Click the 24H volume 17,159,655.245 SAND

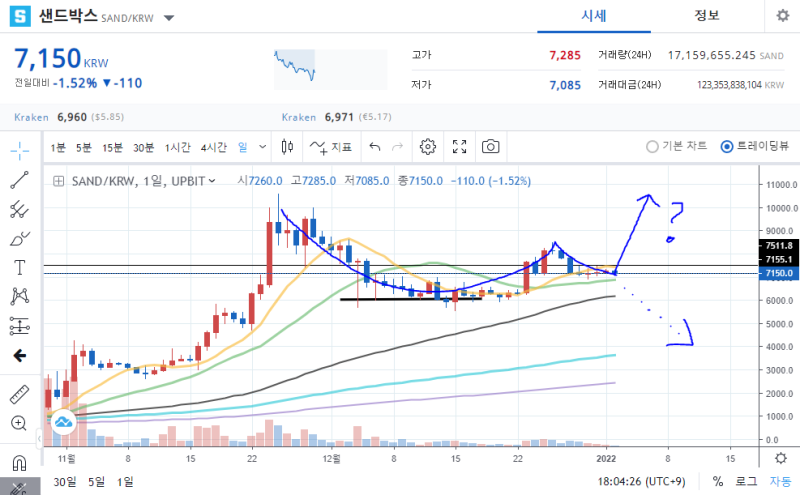726,55
